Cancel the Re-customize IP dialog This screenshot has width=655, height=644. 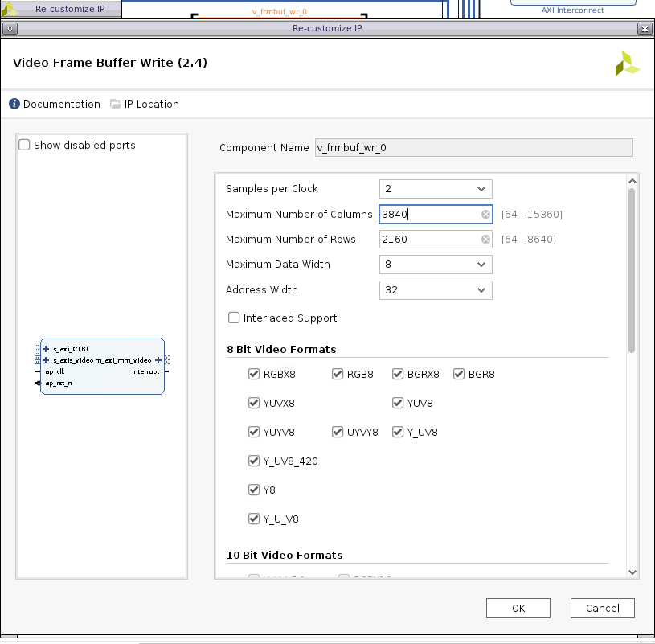602,609
